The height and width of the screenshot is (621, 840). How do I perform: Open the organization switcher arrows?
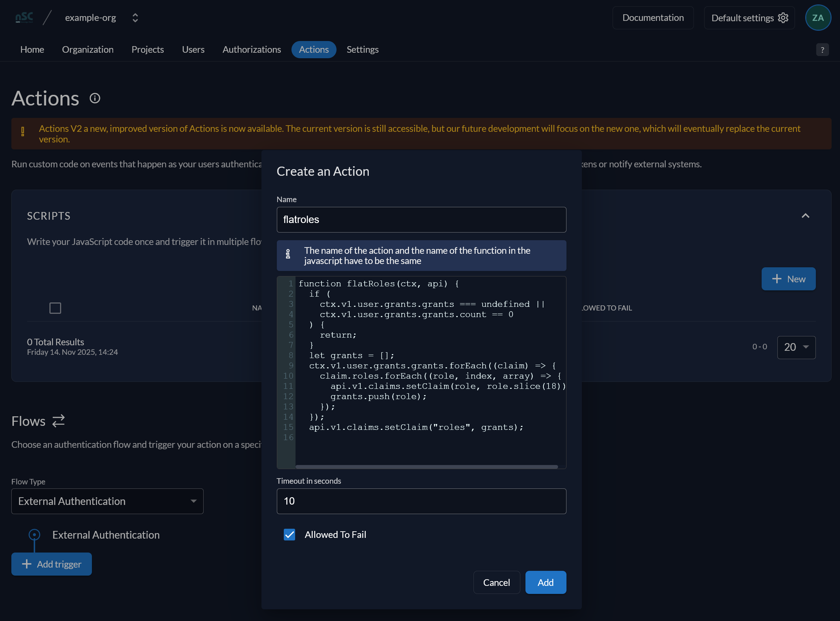pos(135,18)
